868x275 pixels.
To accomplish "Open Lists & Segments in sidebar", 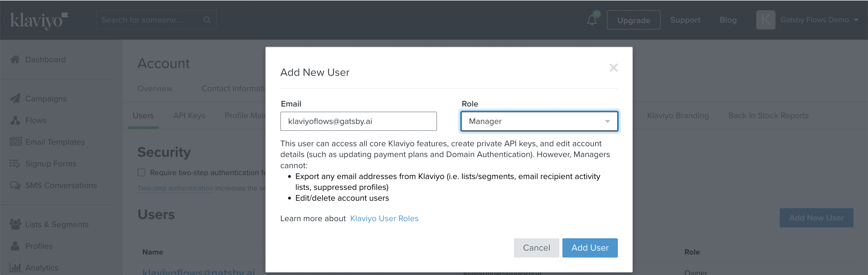I will (57, 224).
